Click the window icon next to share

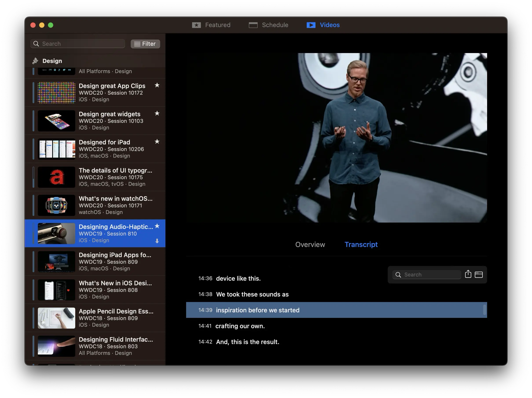pos(479,275)
